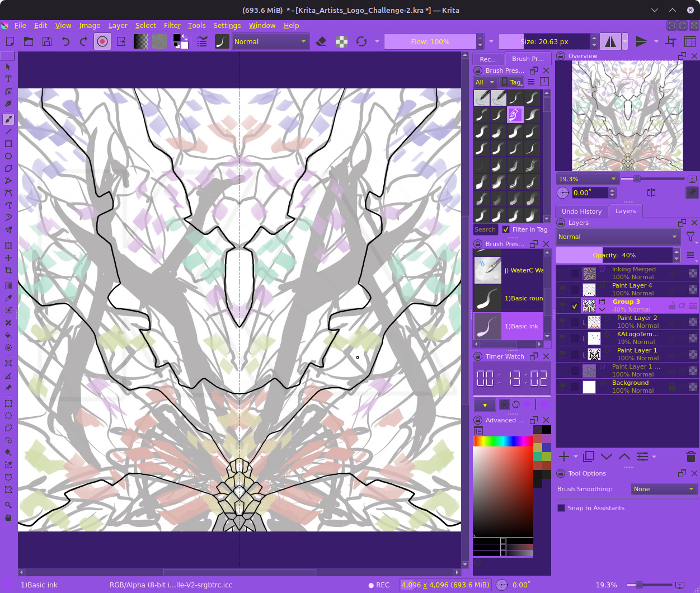
Task: Toggle the eraser mode icon
Action: [x=321, y=41]
